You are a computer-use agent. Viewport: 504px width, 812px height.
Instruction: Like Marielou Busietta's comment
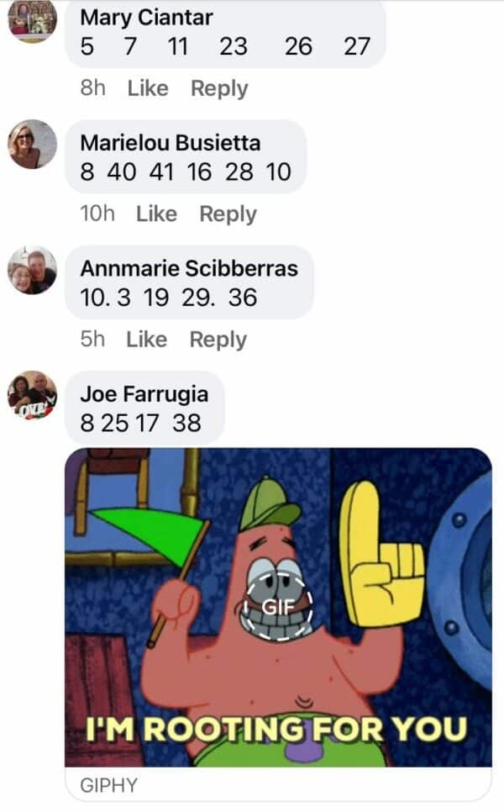[157, 214]
